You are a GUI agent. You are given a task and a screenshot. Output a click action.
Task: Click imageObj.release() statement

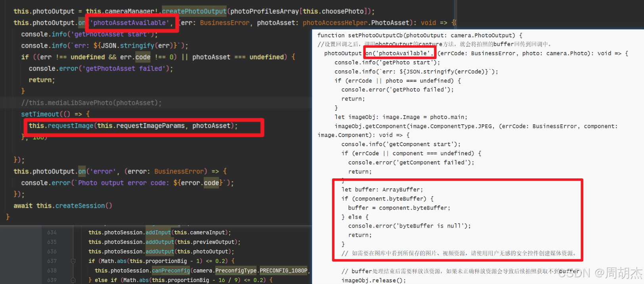pos(374,280)
